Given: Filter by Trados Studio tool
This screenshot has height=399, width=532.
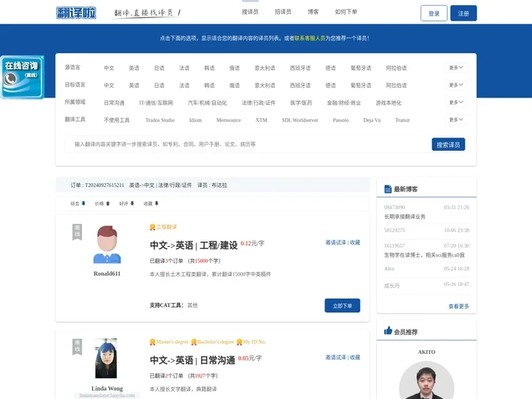Looking at the screenshot, I should (x=160, y=120).
